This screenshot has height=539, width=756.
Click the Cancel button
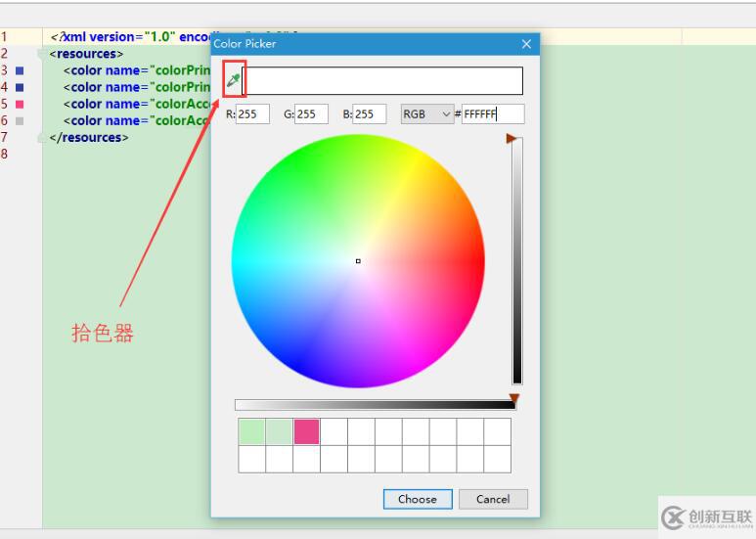coord(493,499)
